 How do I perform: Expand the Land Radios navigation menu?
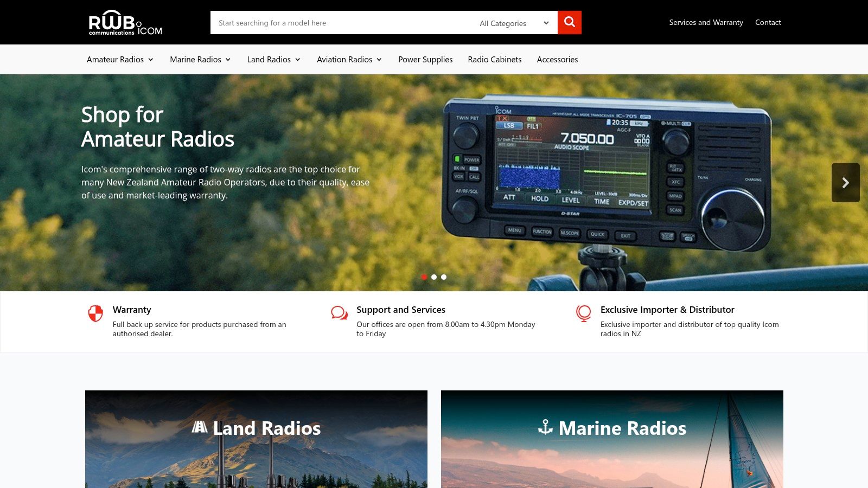(x=274, y=60)
